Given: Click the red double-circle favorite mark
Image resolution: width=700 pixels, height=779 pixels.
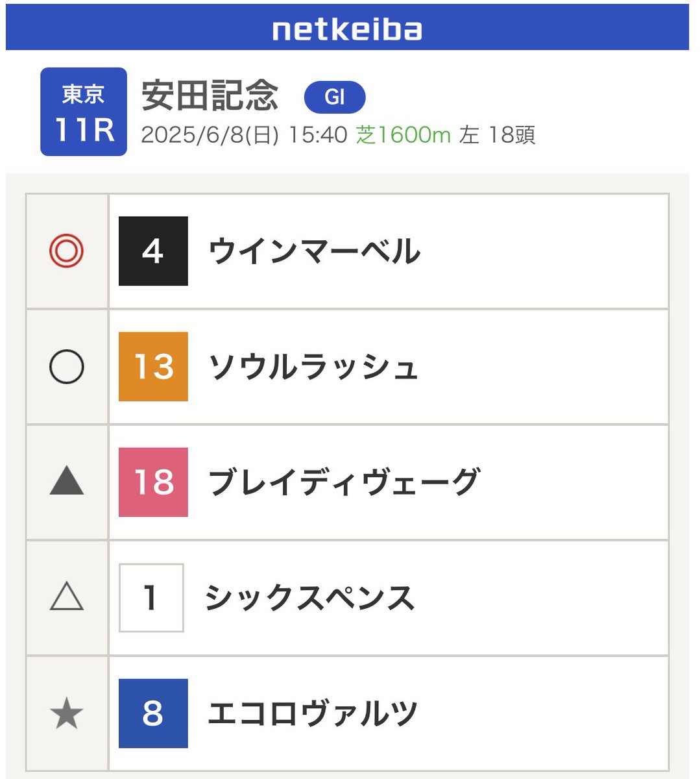Looking at the screenshot, I should pos(67,251).
